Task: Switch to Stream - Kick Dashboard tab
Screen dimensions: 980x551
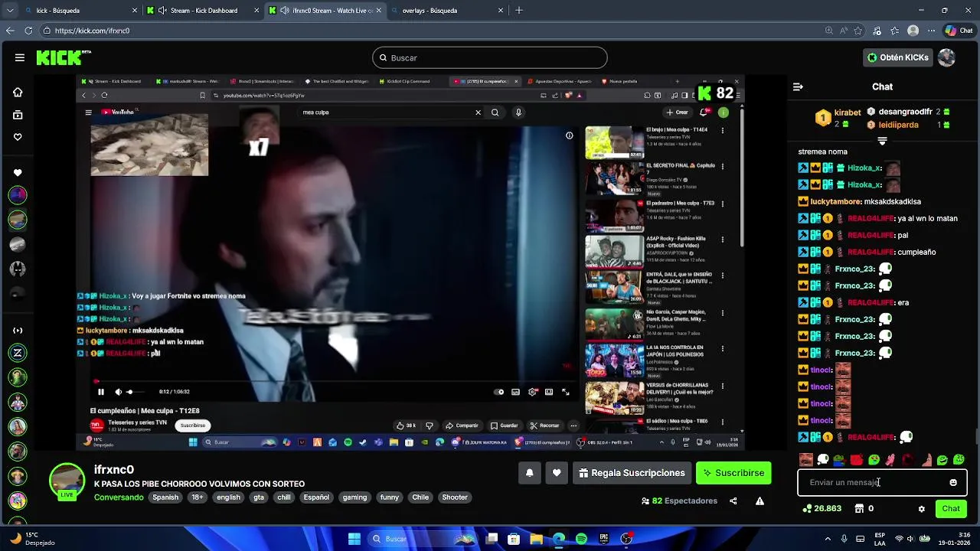Action: (203, 11)
